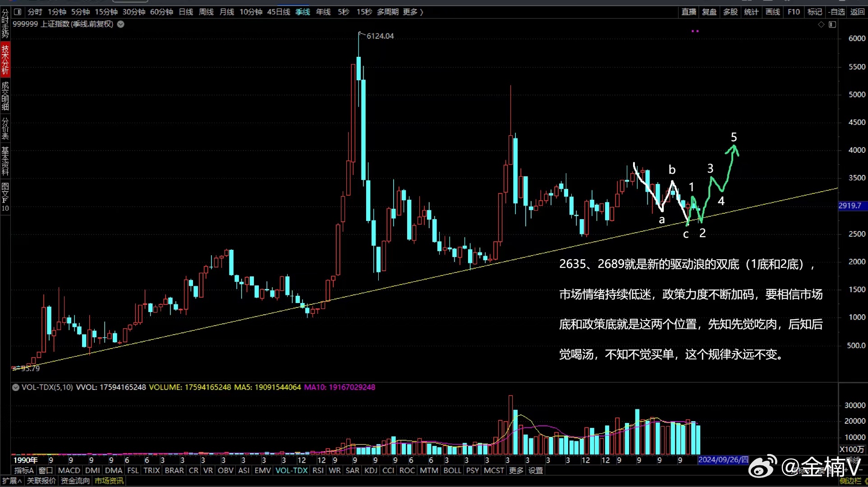Select the SAR indicator
868x487 pixels.
352,470
